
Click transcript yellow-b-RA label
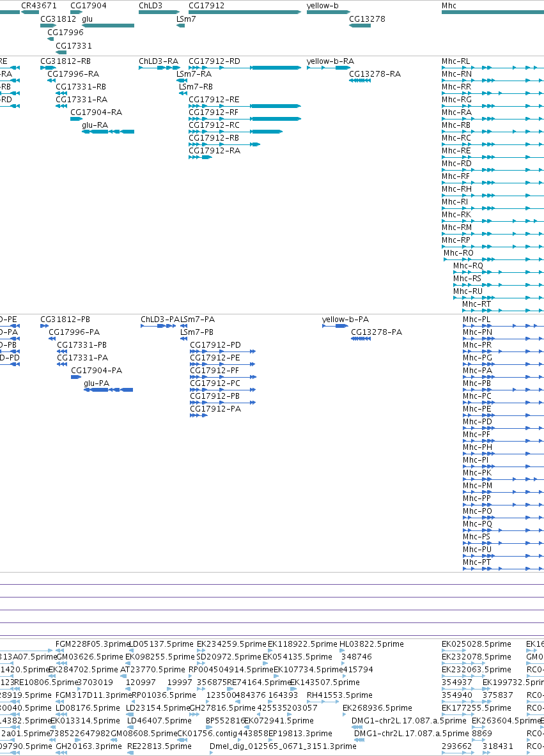[x=330, y=61]
